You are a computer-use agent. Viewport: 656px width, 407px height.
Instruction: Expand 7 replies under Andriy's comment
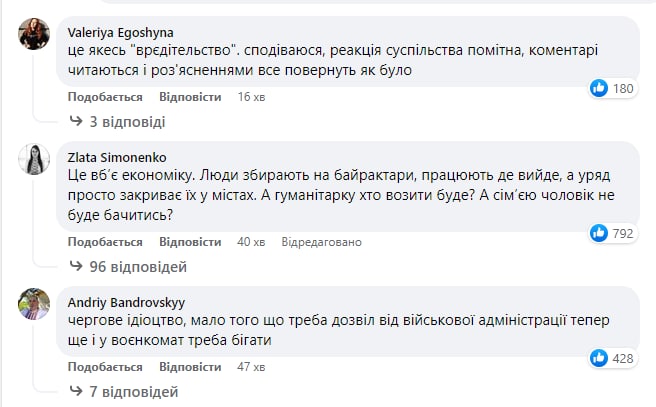(x=128, y=390)
